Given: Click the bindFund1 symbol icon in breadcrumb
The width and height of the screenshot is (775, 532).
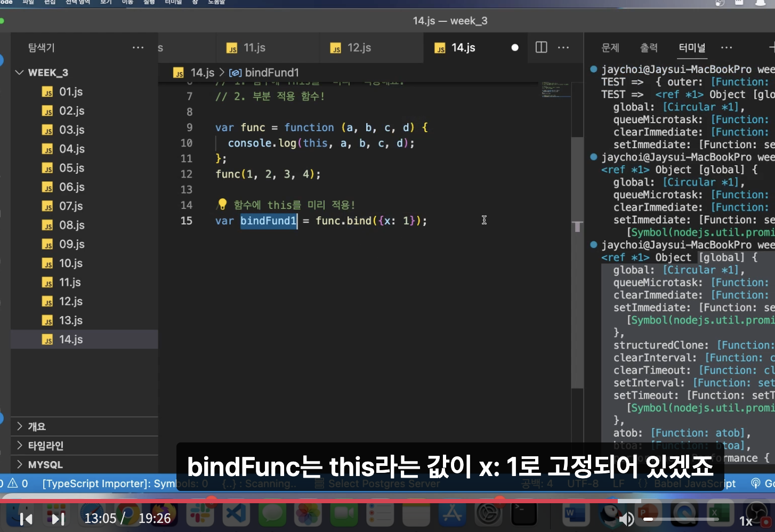Looking at the screenshot, I should pos(236,72).
